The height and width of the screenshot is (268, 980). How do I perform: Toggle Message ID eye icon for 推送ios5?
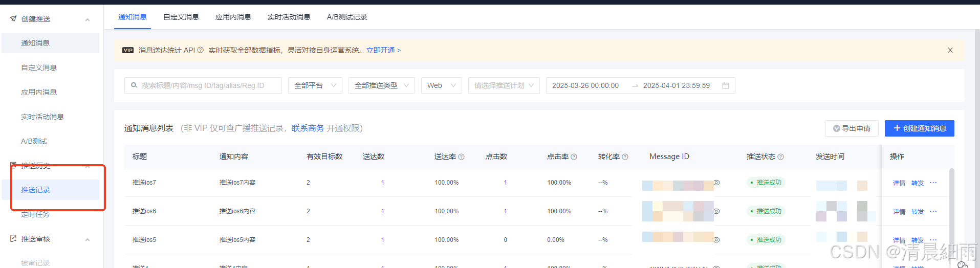point(717,240)
